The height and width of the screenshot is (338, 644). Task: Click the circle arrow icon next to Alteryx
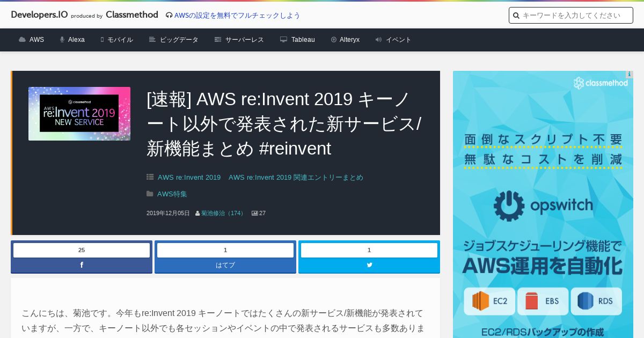tap(334, 40)
